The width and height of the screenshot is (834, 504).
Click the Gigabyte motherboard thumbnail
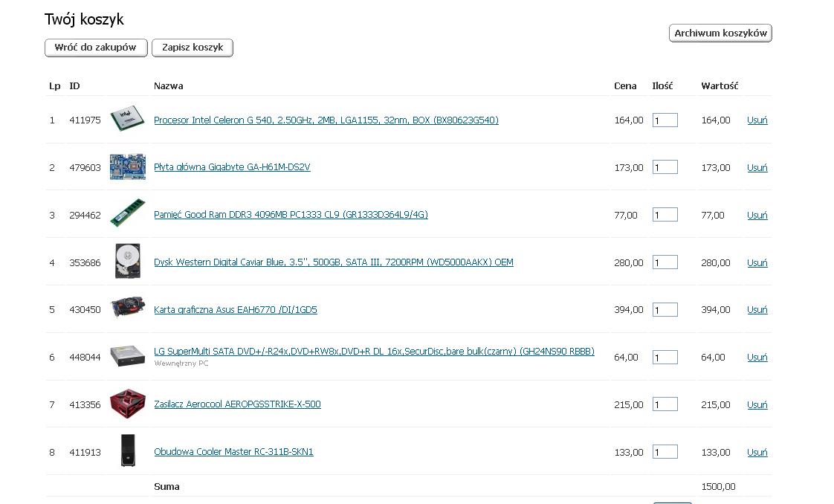click(128, 167)
